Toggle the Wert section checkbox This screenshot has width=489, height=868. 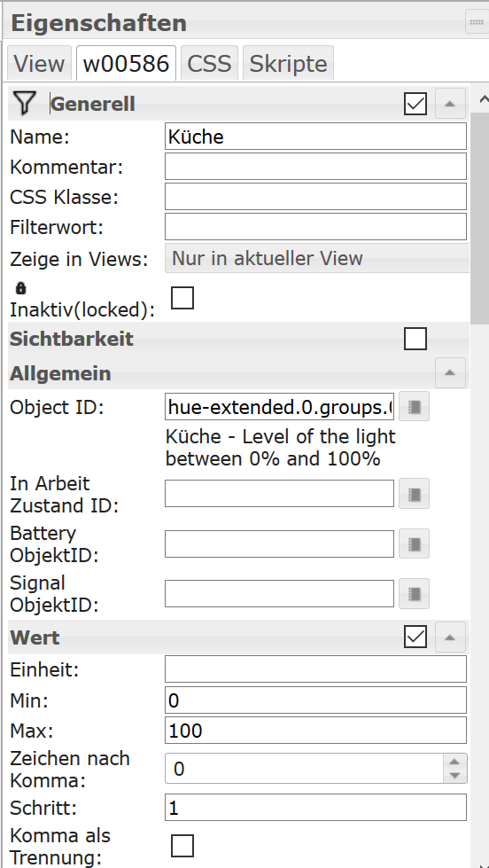(x=415, y=637)
